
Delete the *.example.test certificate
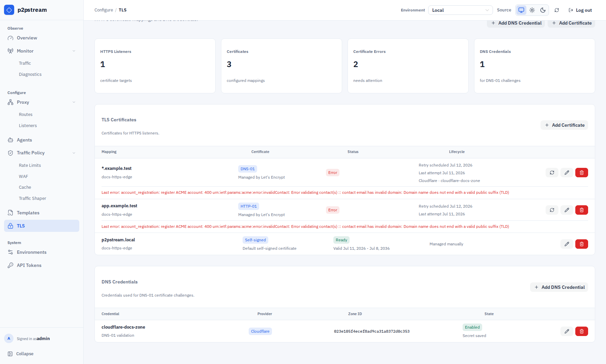[582, 173]
